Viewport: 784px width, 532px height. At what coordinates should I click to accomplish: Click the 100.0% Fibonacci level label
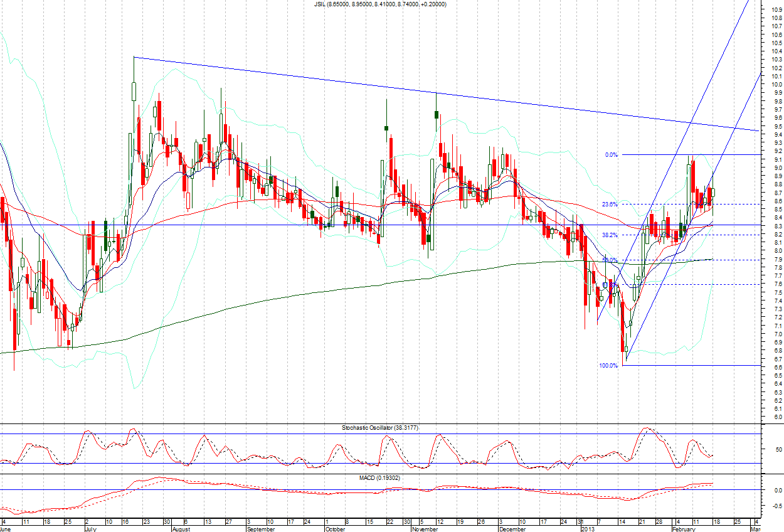pos(608,365)
